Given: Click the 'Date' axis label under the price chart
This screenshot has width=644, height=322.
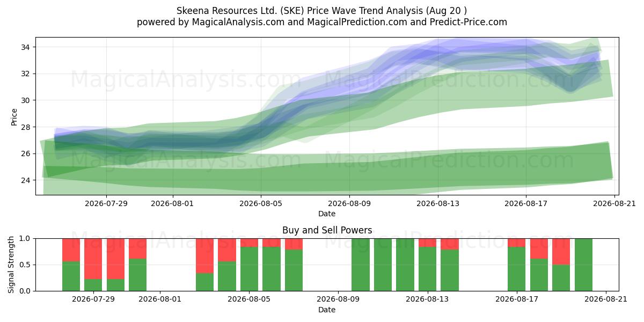Looking at the screenshot, I should click(327, 214).
